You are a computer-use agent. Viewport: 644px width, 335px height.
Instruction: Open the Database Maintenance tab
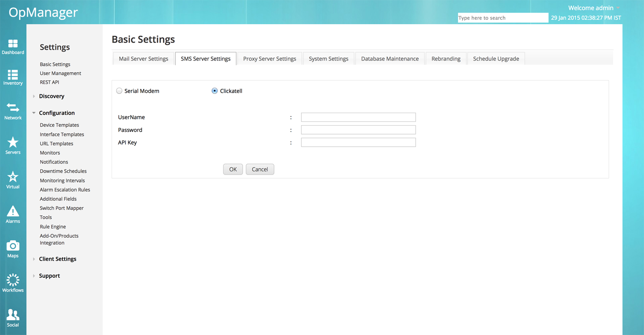pyautogui.click(x=389, y=58)
